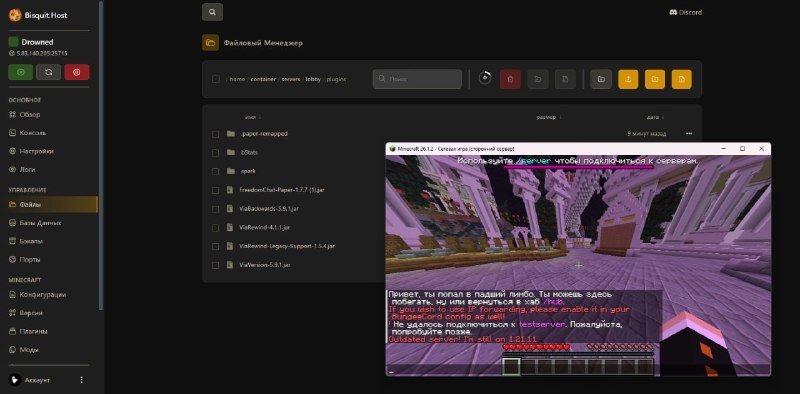Viewport: 800px width, 394px height.
Task: Open ViaRewind-Legacy-Support-1.5.4.jar file
Action: pos(287,246)
